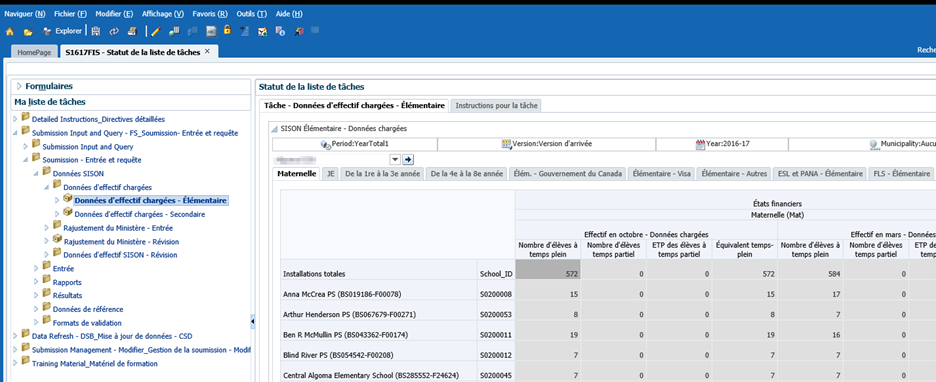Click the Save diskette icon
The image size is (936, 382).
(x=96, y=32)
